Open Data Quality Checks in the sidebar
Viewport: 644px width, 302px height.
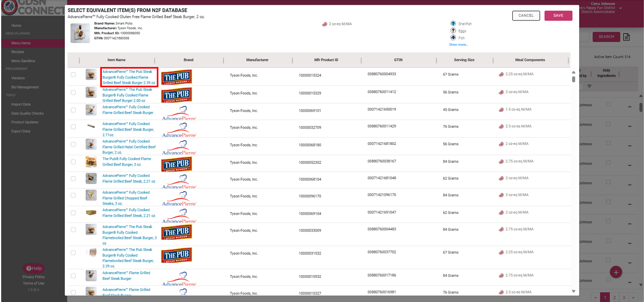coord(27,113)
